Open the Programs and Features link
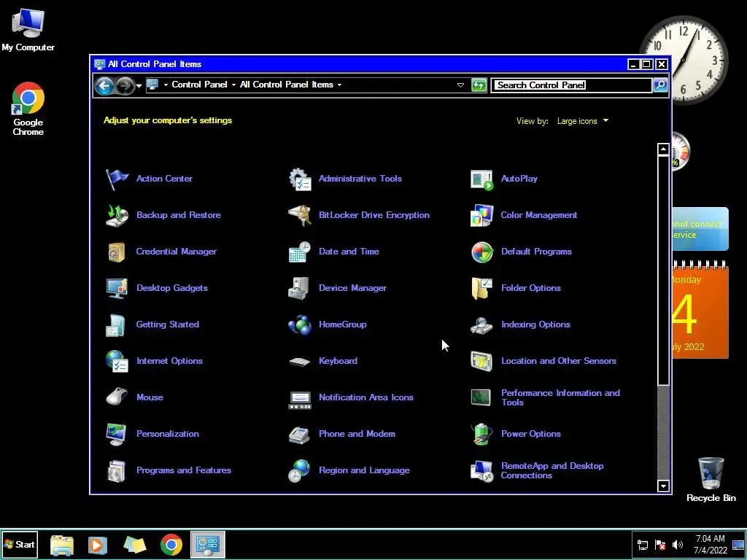The image size is (747, 560). (x=184, y=470)
